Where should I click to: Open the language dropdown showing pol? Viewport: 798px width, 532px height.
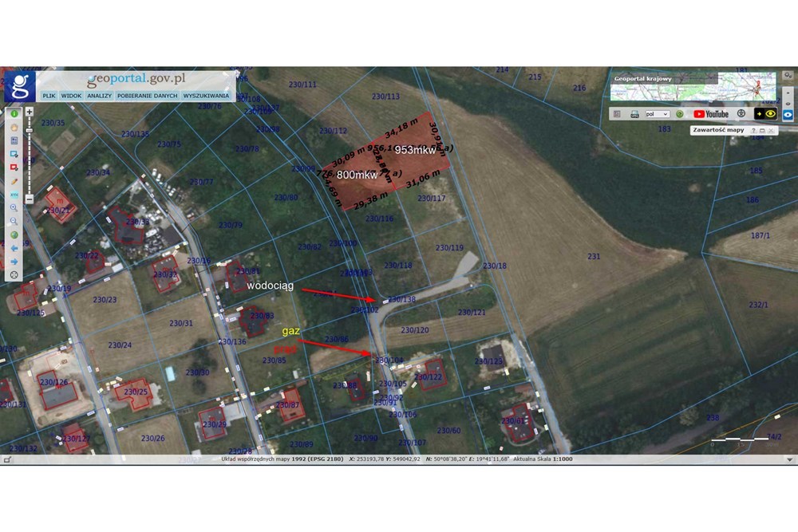point(658,114)
